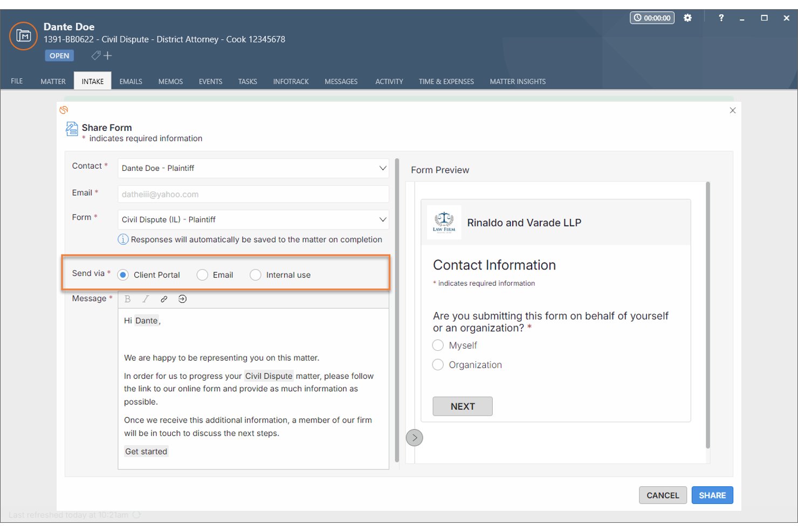This screenshot has width=798, height=532.
Task: Click into the Email address field
Action: (x=253, y=194)
